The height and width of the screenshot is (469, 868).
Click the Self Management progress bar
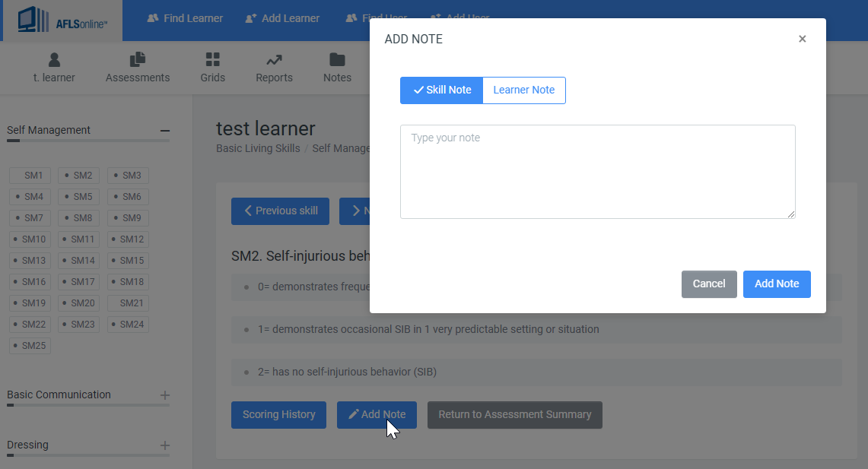tap(87, 141)
